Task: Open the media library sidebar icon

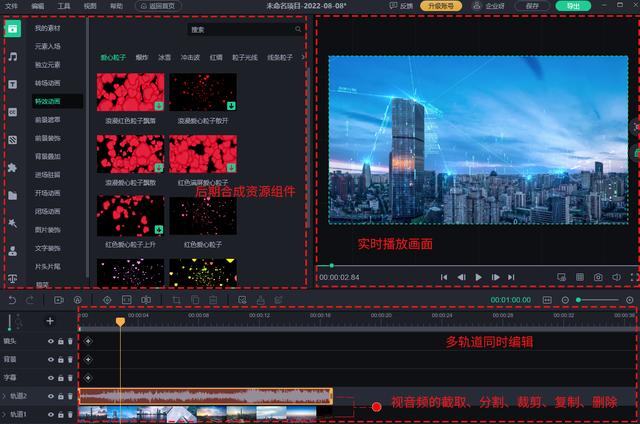Action: pos(13,29)
